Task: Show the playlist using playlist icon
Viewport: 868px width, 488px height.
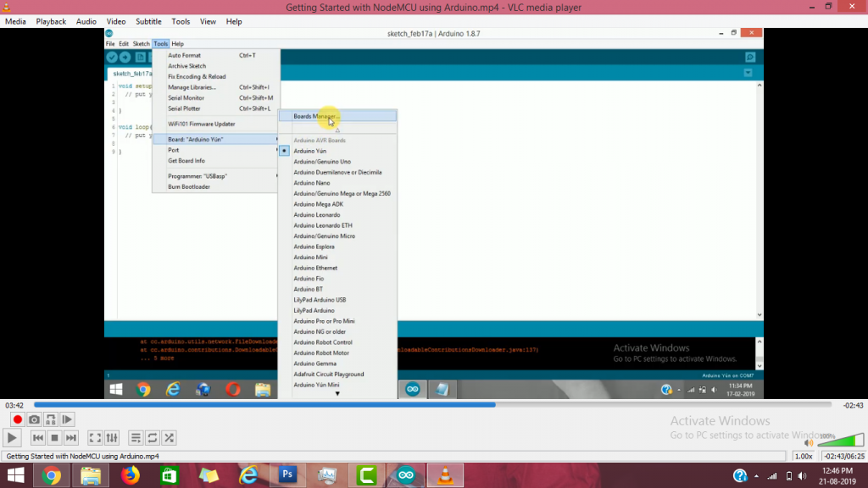Action: pyautogui.click(x=136, y=438)
